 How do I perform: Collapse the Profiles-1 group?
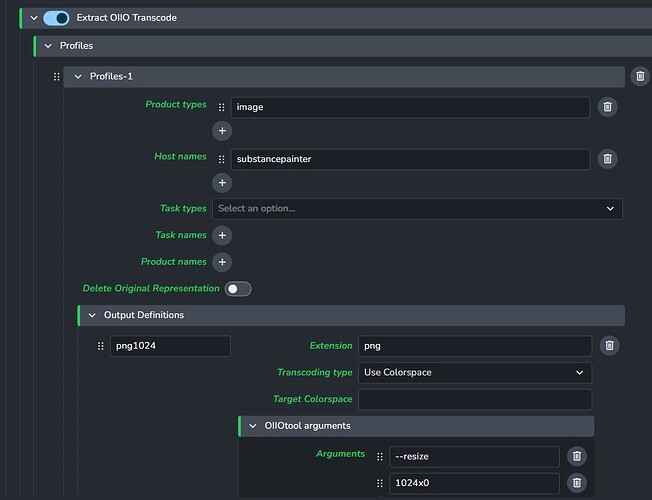(x=78, y=77)
